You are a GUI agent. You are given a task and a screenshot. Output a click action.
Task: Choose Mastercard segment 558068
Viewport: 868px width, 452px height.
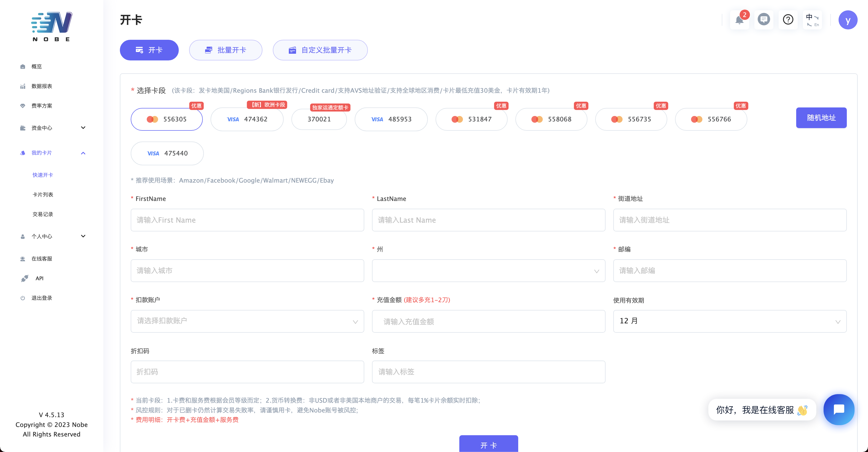pos(551,119)
